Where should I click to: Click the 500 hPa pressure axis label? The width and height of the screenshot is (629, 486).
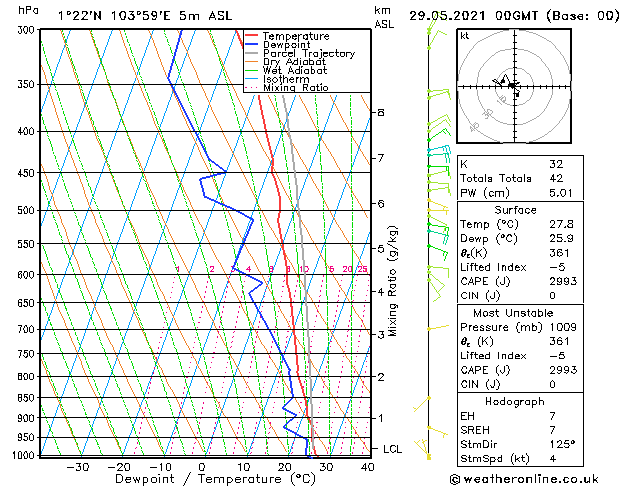(x=27, y=210)
